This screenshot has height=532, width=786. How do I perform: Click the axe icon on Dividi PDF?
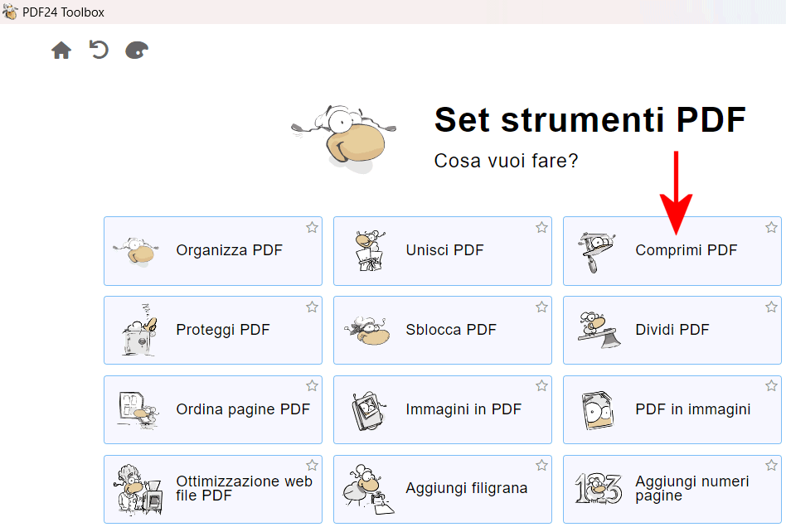click(x=599, y=330)
